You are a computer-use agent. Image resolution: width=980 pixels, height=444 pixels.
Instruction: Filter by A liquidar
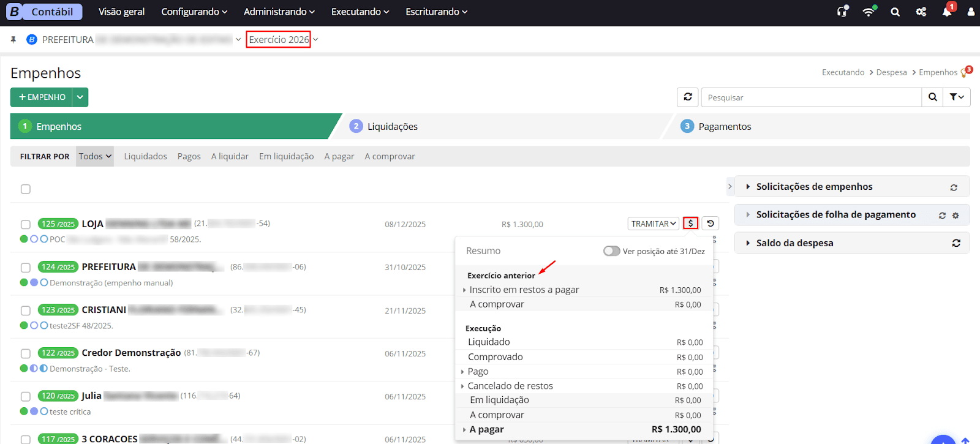(230, 157)
